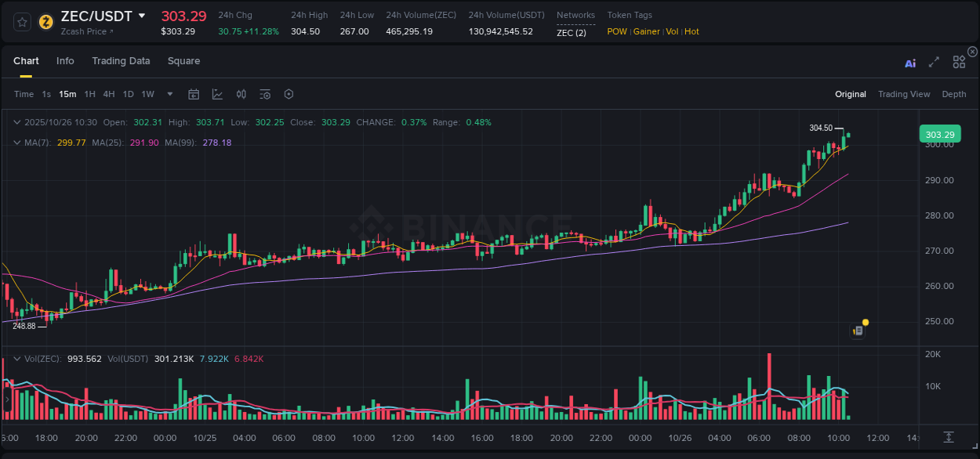Select the line chart style icon
Image resolution: width=980 pixels, height=459 pixels.
pos(217,94)
